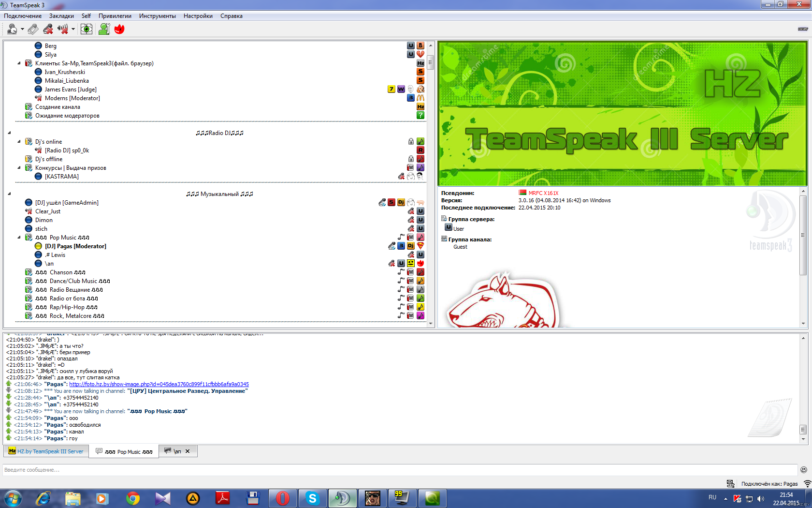Collapse the Radio DJ spacer section
Viewport: 812px width, 508px height.
coord(9,133)
